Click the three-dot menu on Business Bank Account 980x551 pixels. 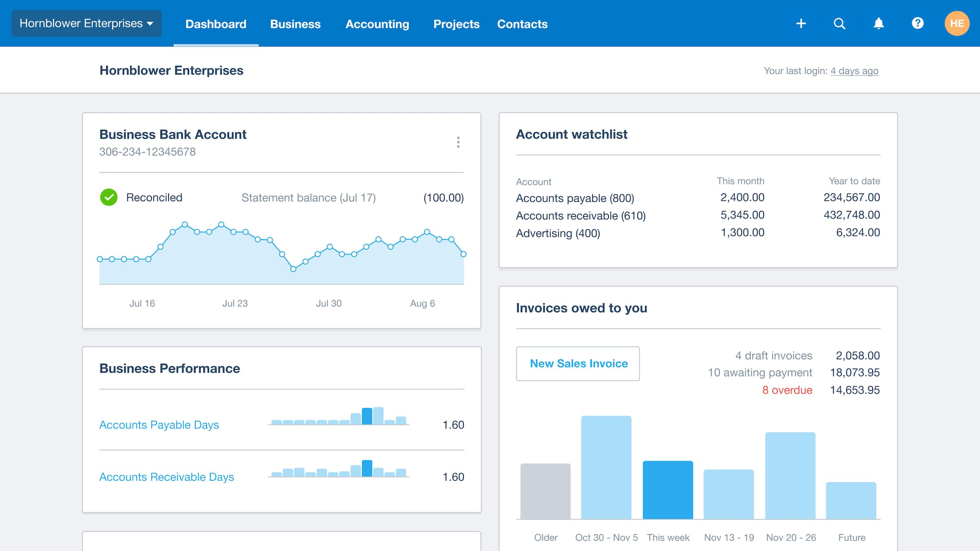[x=457, y=142]
